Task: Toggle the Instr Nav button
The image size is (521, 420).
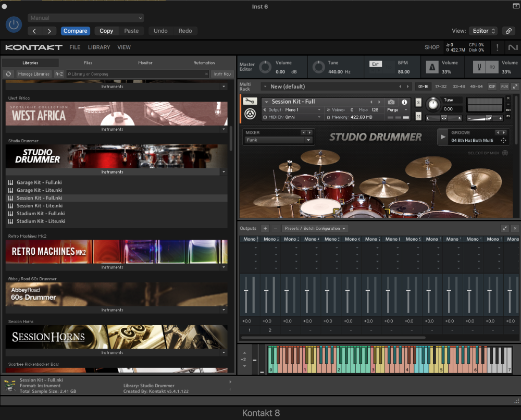Action: click(222, 74)
